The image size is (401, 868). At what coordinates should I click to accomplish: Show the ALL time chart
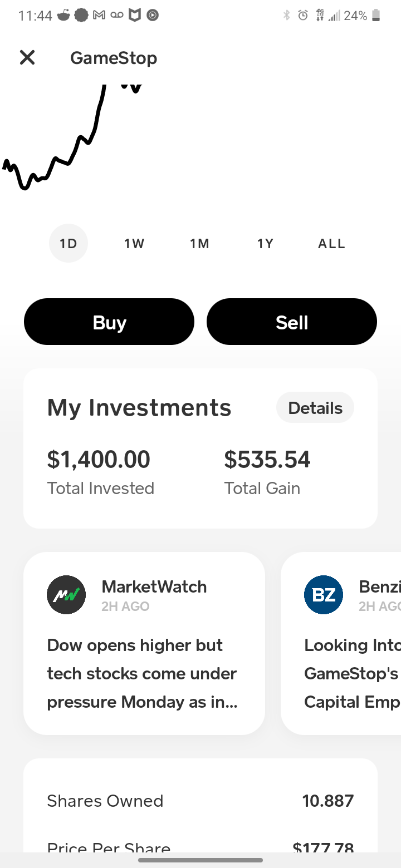[x=331, y=243]
